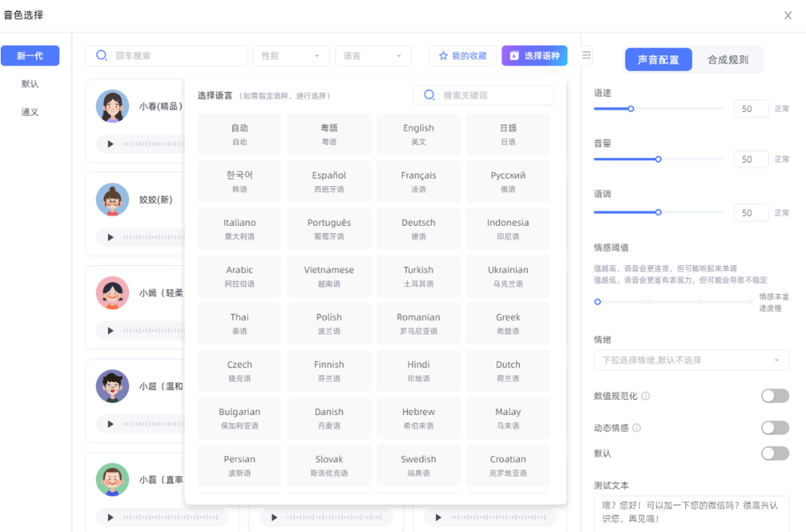Choose English from the language list
The image size is (806, 532).
pyautogui.click(x=418, y=134)
